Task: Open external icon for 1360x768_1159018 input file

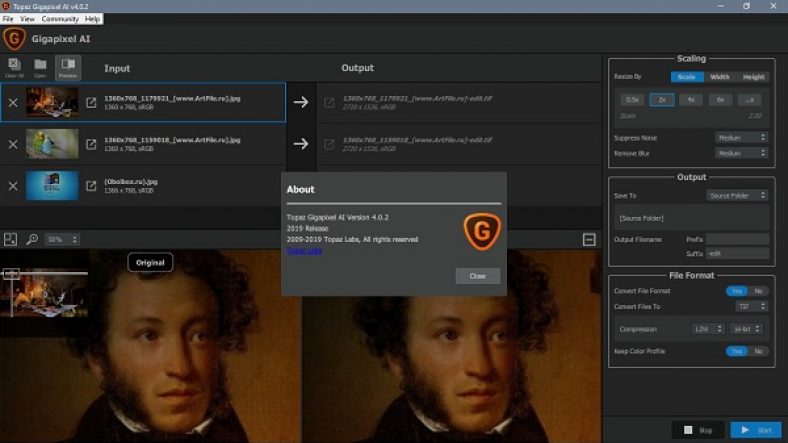Action: [x=91, y=144]
